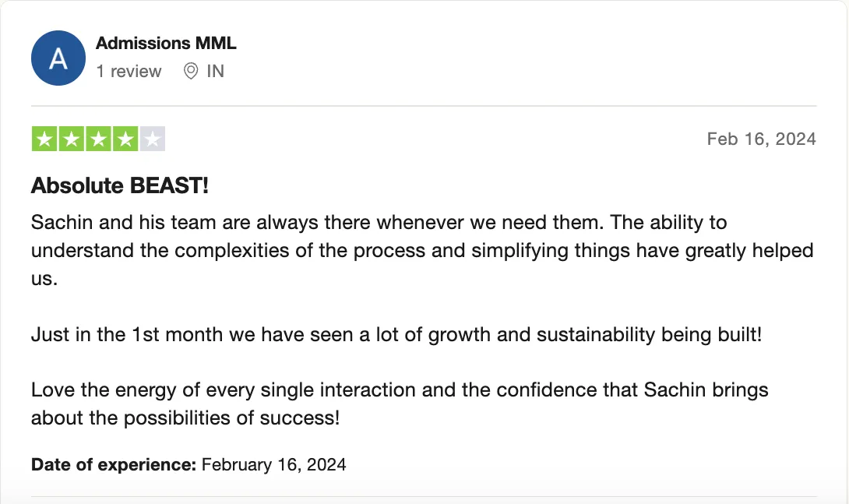Click the third green rating star
The image size is (849, 504).
(98, 139)
